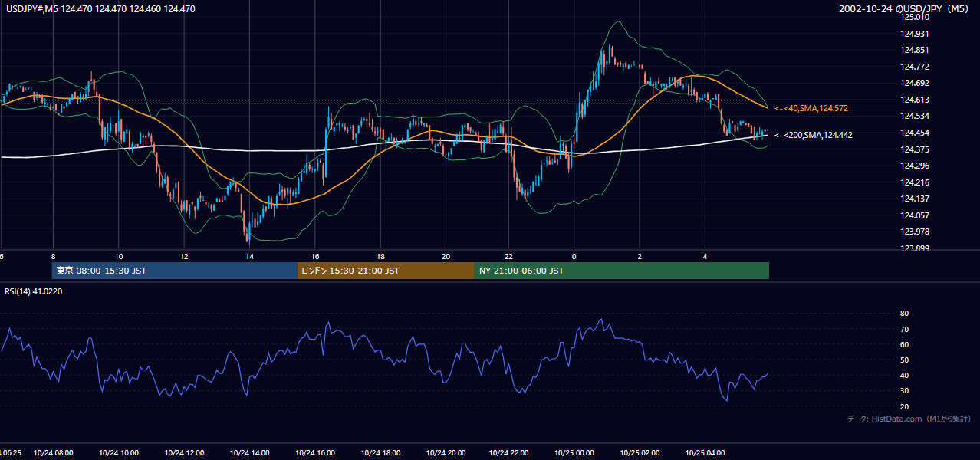Click the 124.296 price axis label
This screenshot has width=980, height=460.
coord(915,166)
